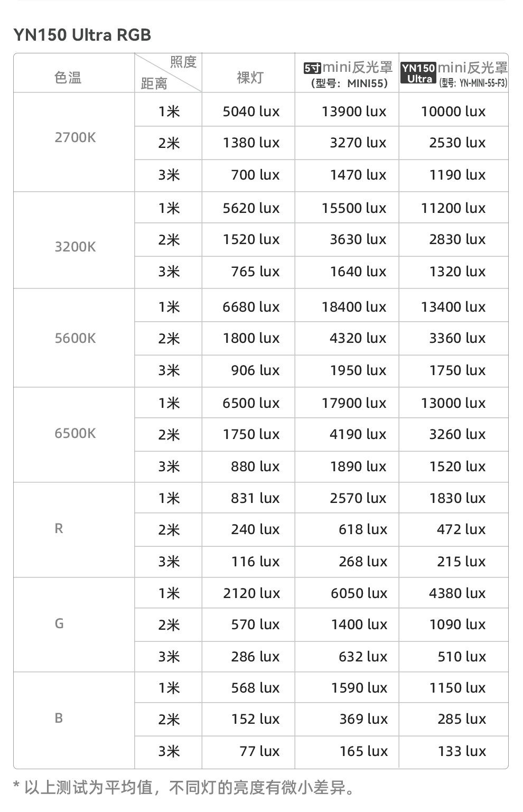Click the YN150 Ultra RGB title
The image size is (523, 812).
(82, 35)
